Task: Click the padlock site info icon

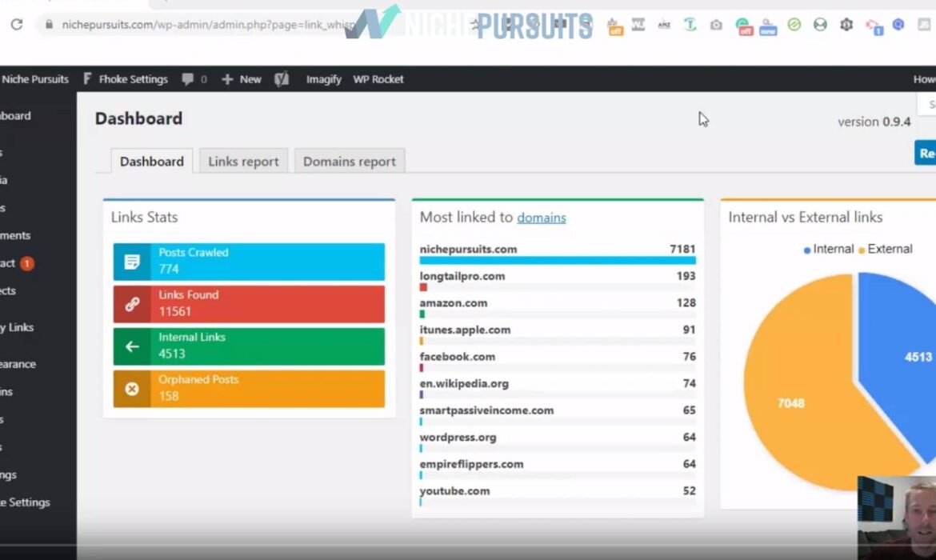Action: tap(49, 25)
